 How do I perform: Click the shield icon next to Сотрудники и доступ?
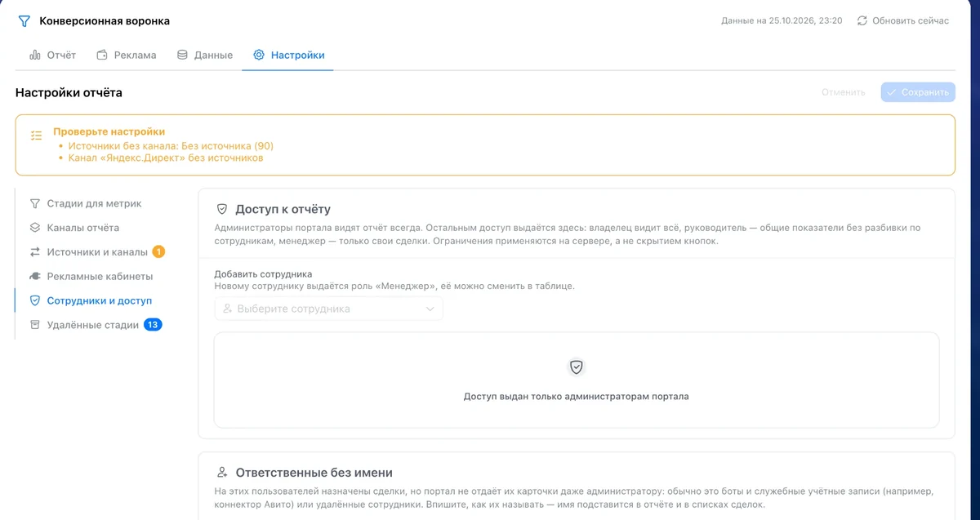[x=34, y=300]
